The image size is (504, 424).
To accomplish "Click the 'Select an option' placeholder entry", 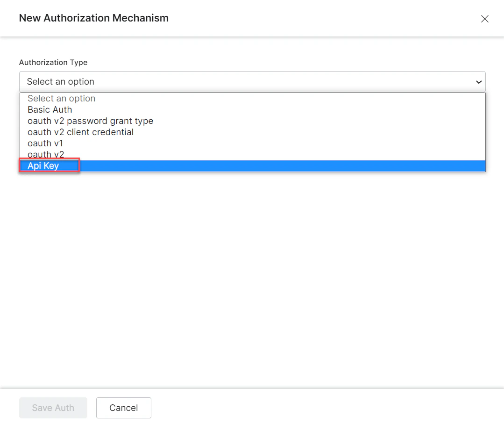I will 61,98.
